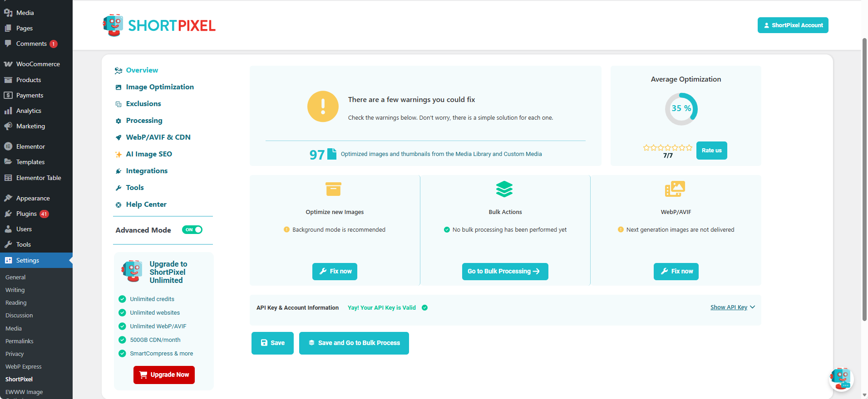Click the Comments bubble icon
Image resolution: width=868 pixels, height=399 pixels.
(8, 44)
